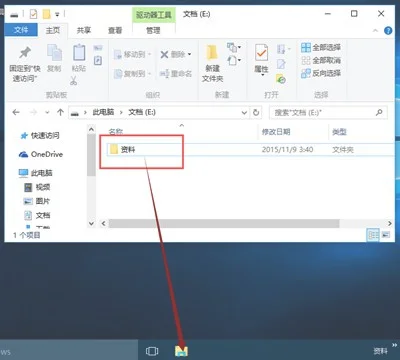
Task: Open the Properties checkmark icon
Action: [261, 53]
